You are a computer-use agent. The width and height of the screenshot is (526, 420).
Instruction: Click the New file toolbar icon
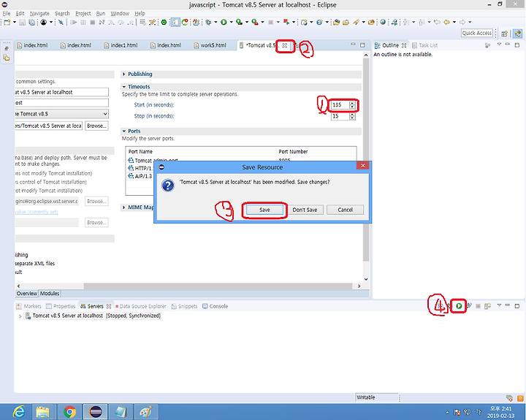(x=7, y=22)
